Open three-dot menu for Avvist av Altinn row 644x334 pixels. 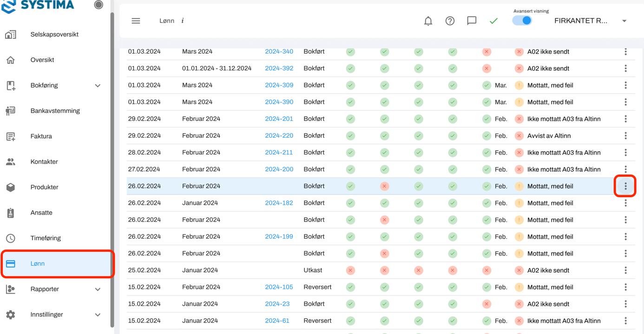pos(625,136)
